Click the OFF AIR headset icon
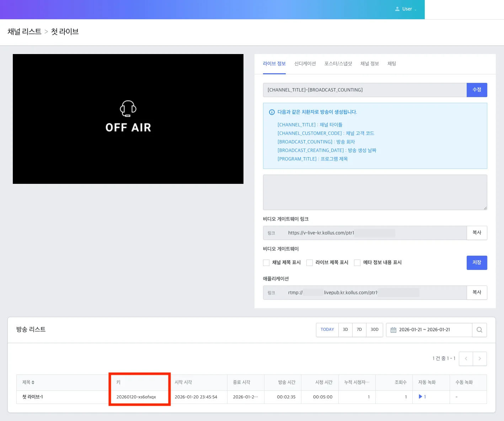This screenshot has width=504, height=421. point(128,108)
